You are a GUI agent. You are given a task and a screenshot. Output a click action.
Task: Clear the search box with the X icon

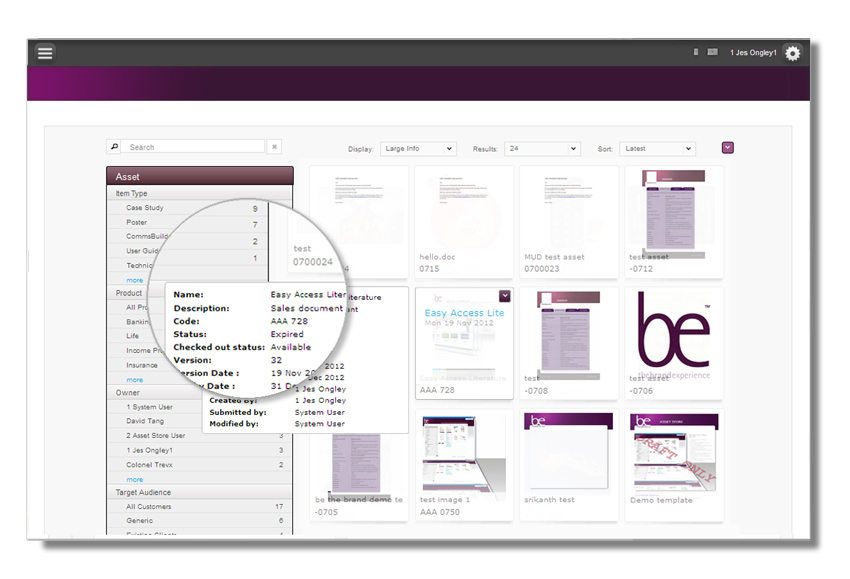pyautogui.click(x=275, y=146)
